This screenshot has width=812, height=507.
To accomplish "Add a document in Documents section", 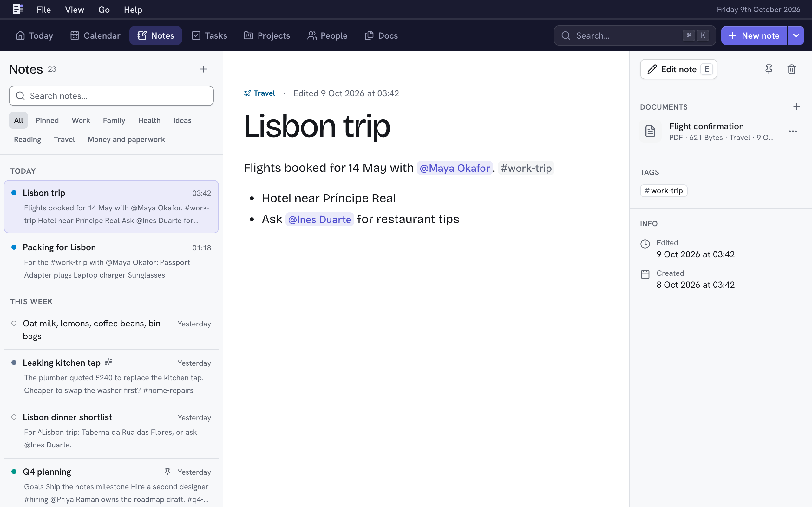I will pos(796,107).
